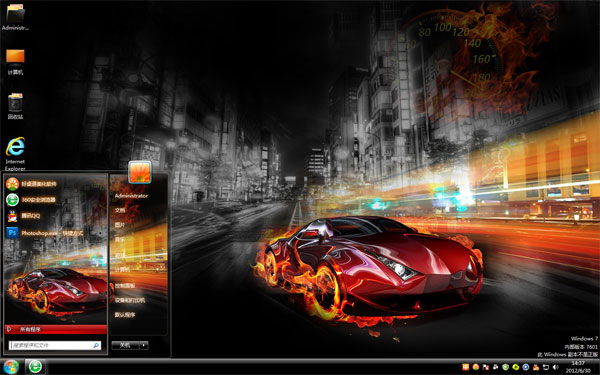Open the 计算机 desktop icon
The width and height of the screenshot is (600, 375).
click(x=15, y=62)
